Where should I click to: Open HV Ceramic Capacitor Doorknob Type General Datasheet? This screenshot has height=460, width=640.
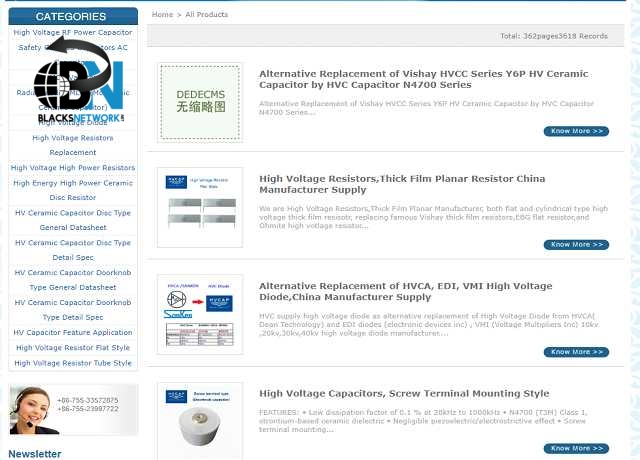(x=73, y=280)
